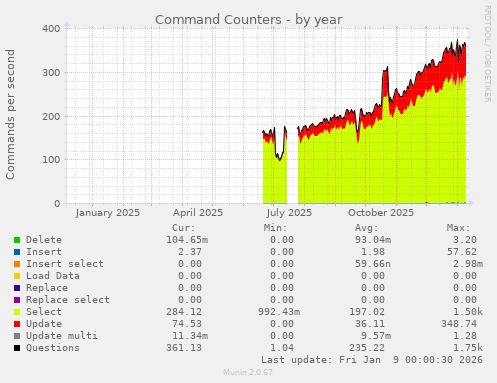Click the Select minimum value 992.43m

(279, 312)
